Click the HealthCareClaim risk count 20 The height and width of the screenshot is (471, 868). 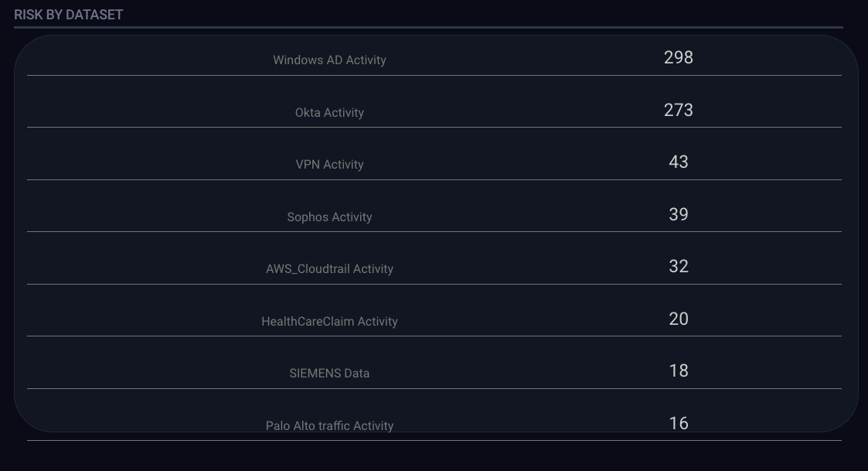(678, 319)
